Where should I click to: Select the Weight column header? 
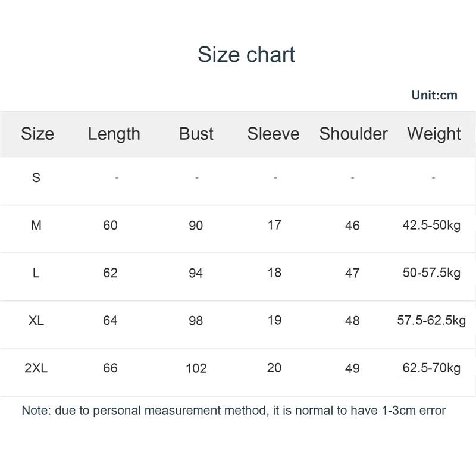(x=434, y=134)
